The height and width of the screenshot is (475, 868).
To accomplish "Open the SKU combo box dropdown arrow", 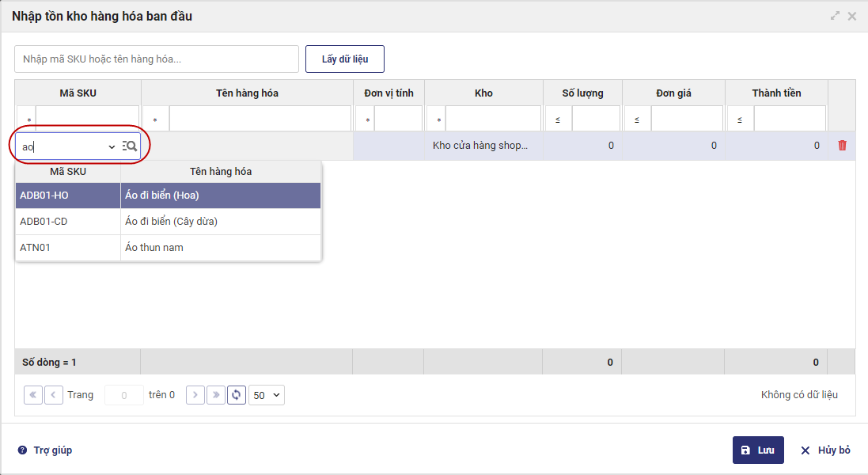I will (112, 146).
